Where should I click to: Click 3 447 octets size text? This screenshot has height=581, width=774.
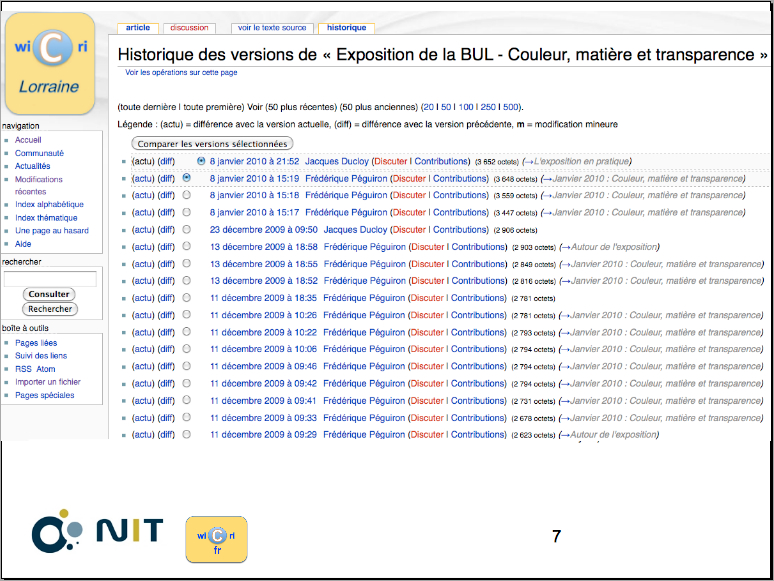click(x=515, y=213)
